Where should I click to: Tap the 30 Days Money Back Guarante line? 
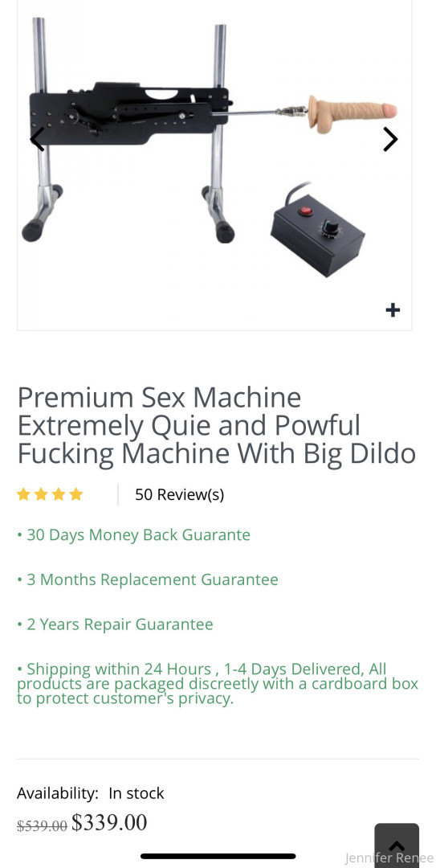(133, 534)
